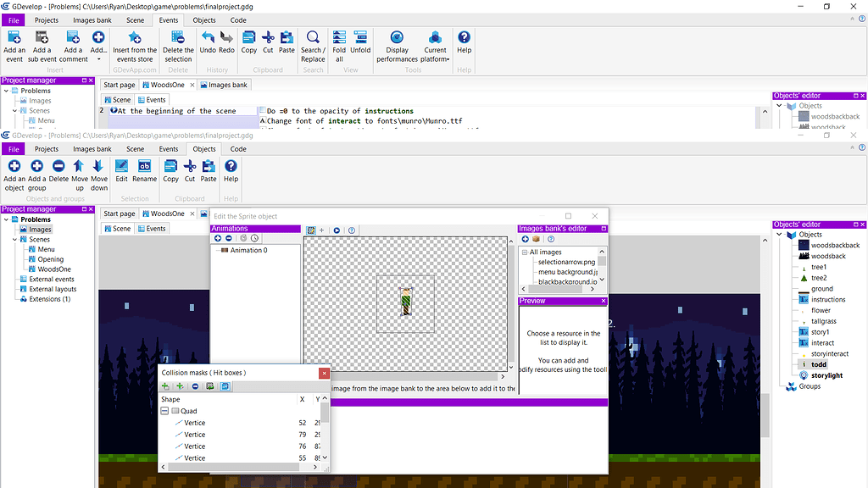
Task: Open the events store via "Insert from events store" icon
Action: coord(134,43)
